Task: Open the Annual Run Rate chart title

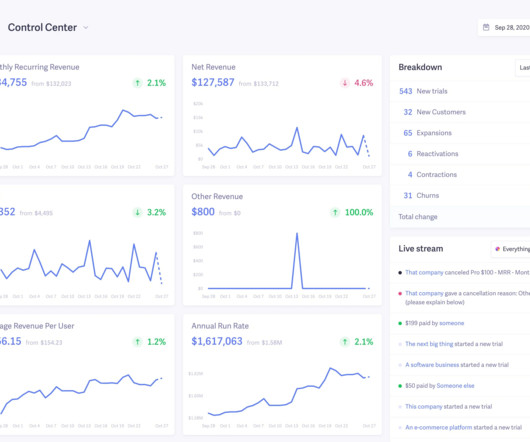Action: pyautogui.click(x=220, y=326)
